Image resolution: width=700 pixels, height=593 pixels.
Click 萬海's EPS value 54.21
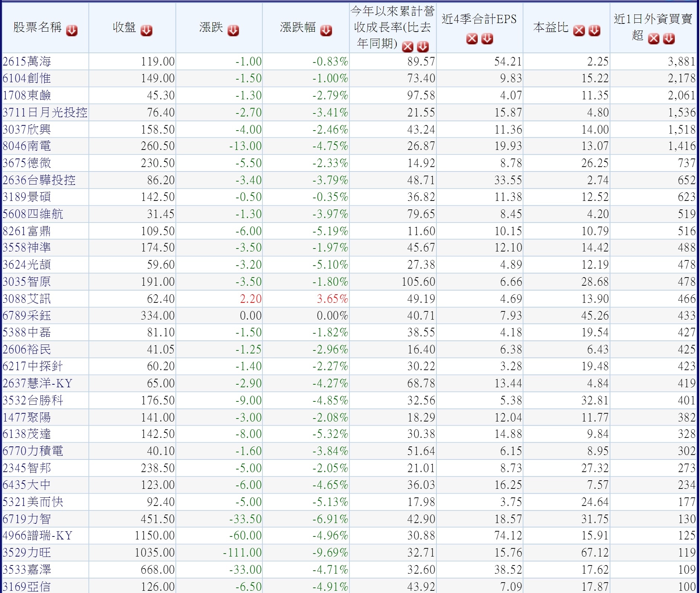(x=508, y=61)
